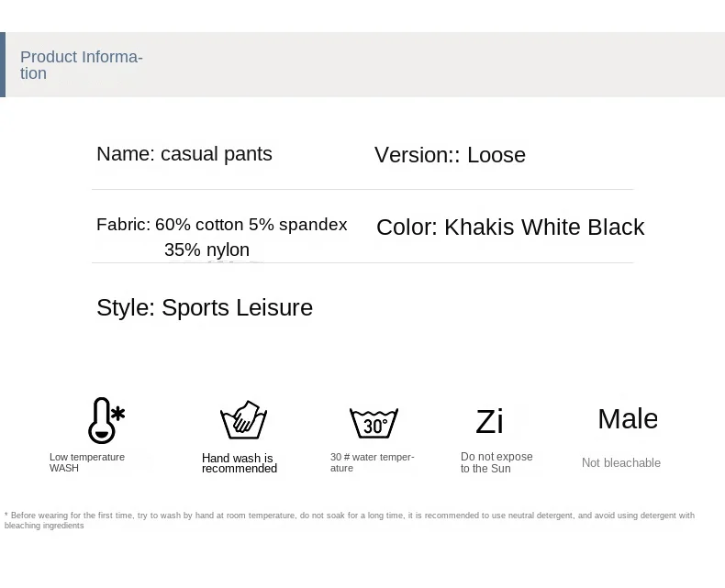Viewport: 725px width, 588px height.
Task: Click the Do not expose to the Sun caption
Action: tap(496, 462)
